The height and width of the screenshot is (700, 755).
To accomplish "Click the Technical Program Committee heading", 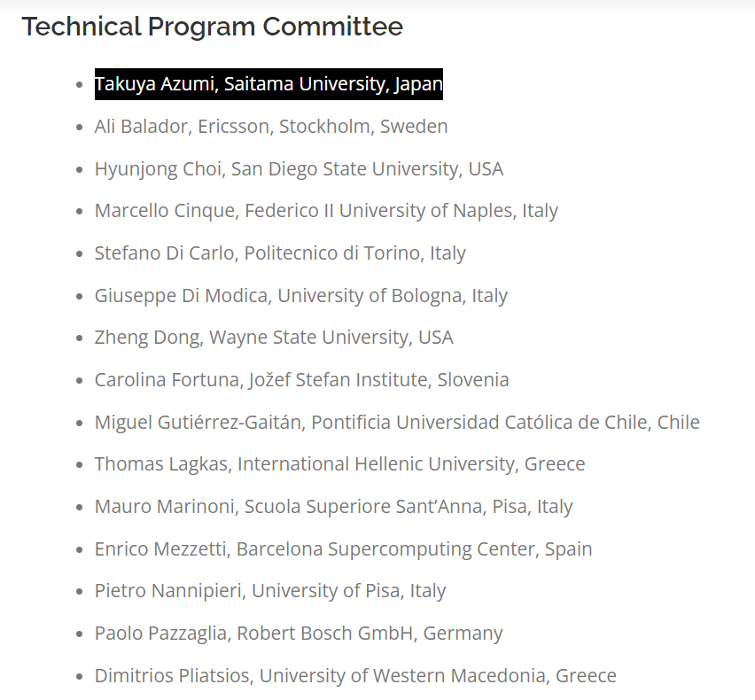I will [x=213, y=27].
